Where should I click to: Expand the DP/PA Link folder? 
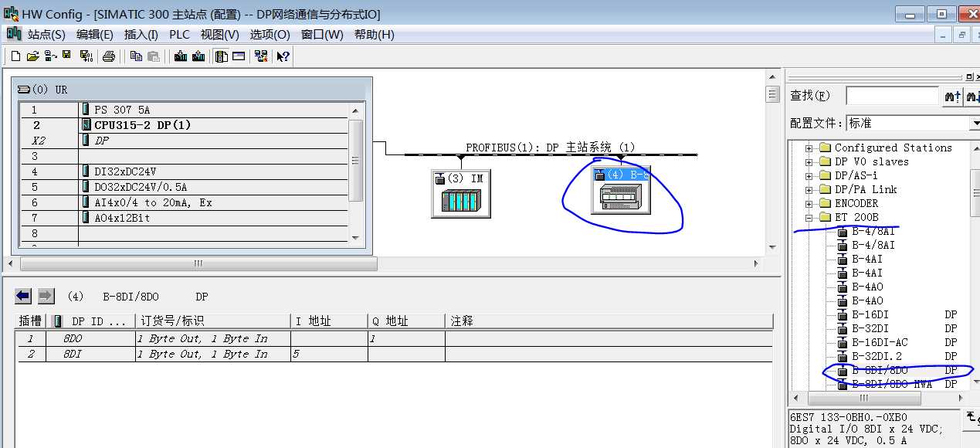(x=809, y=189)
